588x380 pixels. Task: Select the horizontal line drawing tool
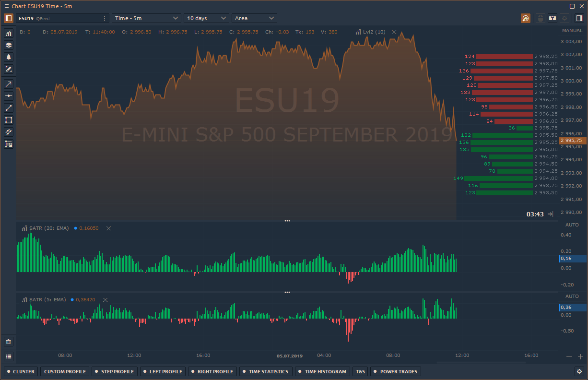point(9,96)
